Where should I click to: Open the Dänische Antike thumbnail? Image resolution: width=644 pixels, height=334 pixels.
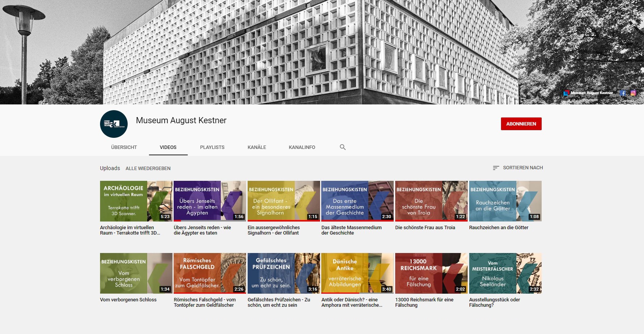pos(357,273)
